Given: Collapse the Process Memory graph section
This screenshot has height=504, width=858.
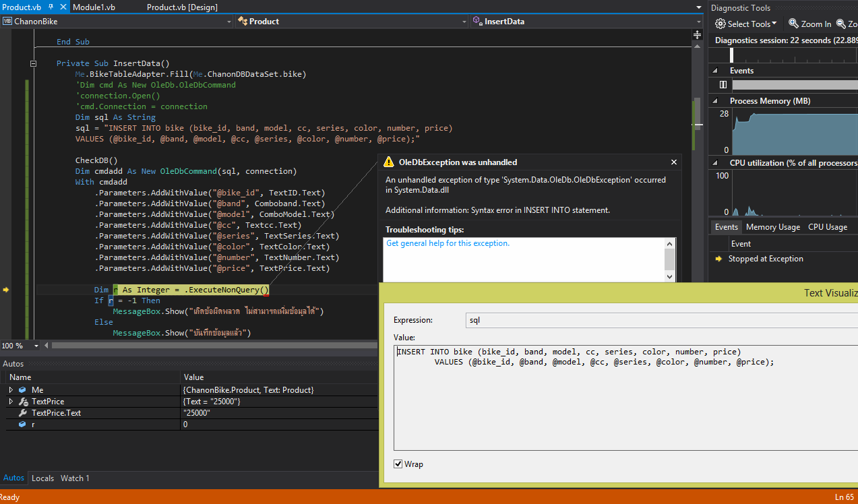Looking at the screenshot, I should tap(715, 101).
